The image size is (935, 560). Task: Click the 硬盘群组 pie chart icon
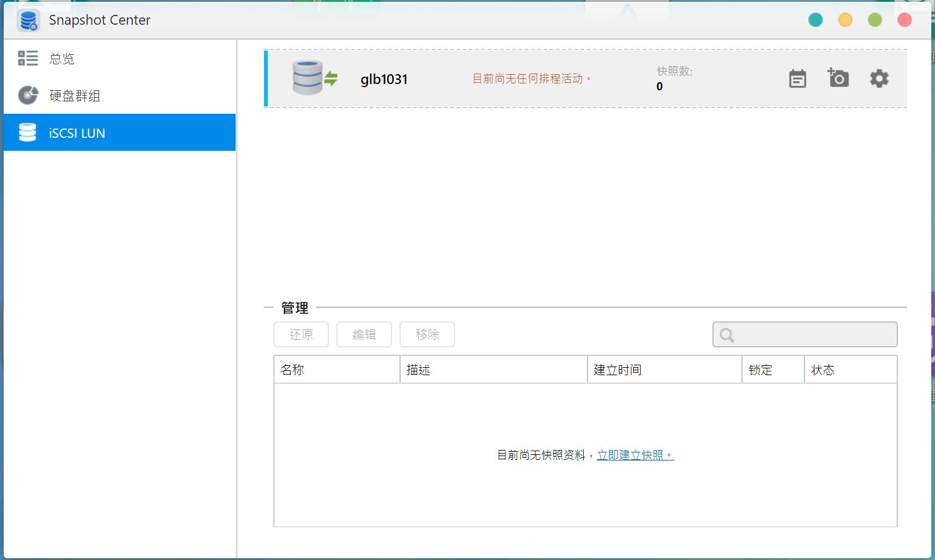click(27, 95)
